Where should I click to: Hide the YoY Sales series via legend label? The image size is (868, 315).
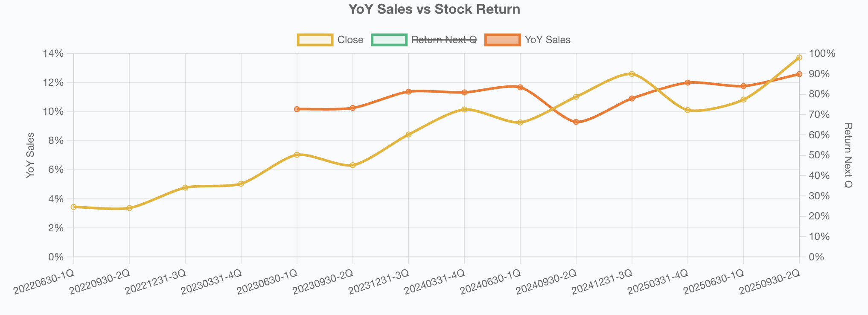click(x=548, y=40)
